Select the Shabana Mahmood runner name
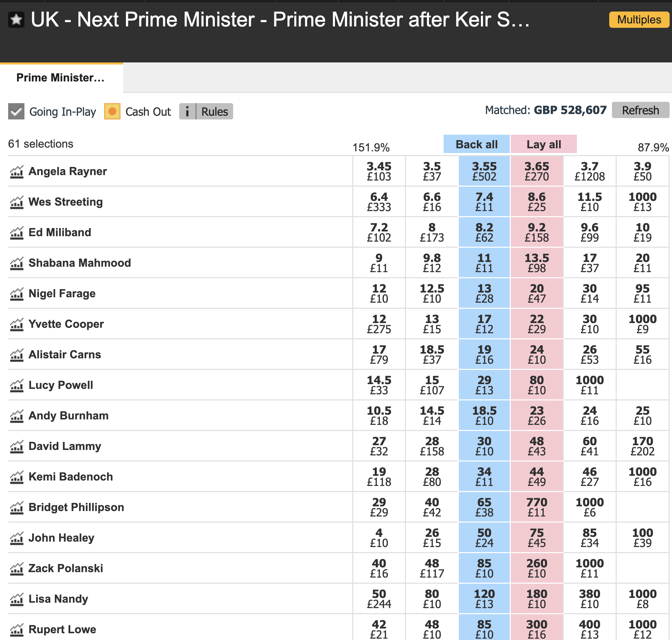 [79, 263]
